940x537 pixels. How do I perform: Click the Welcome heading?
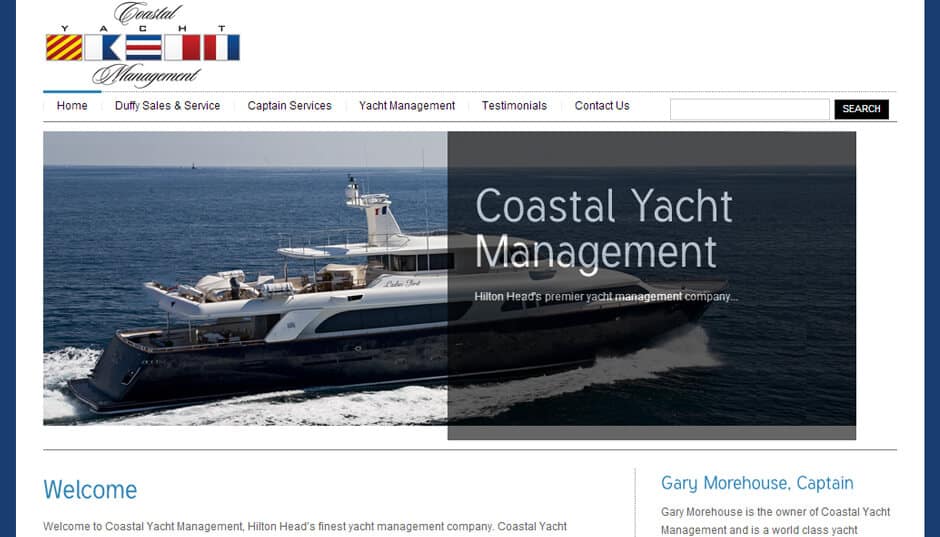90,490
